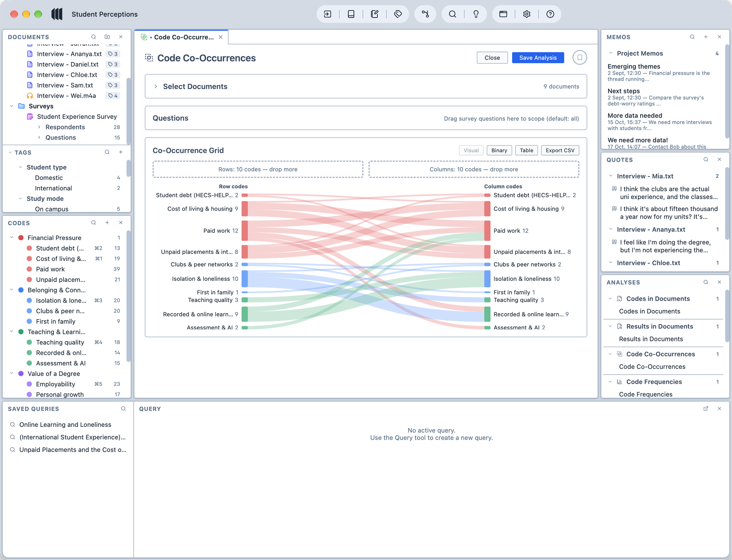732x560 pixels.
Task: Search the Saved Queries panel
Action: [123, 409]
